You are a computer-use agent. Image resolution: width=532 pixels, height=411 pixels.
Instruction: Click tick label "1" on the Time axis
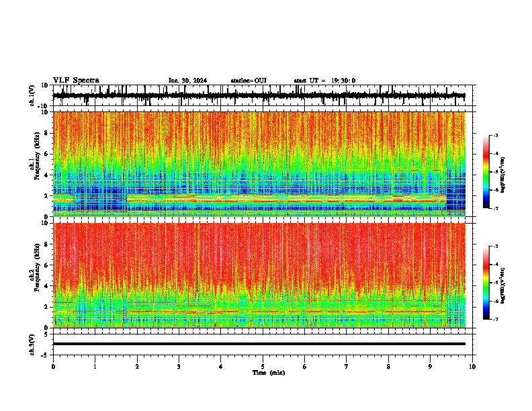[x=95, y=367]
